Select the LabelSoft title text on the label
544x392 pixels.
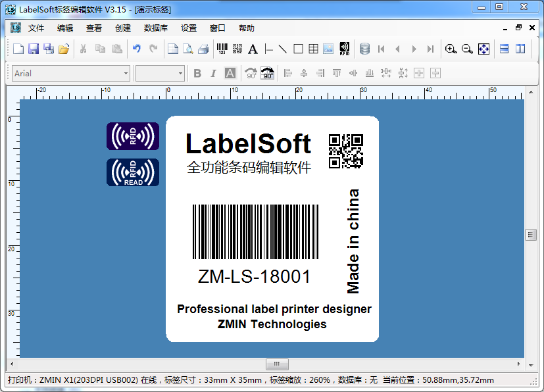point(249,143)
